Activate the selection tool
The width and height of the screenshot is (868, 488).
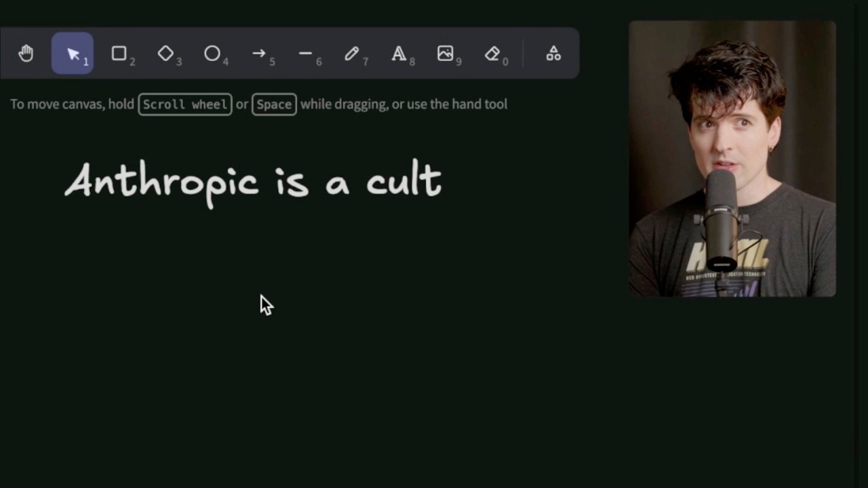[73, 54]
